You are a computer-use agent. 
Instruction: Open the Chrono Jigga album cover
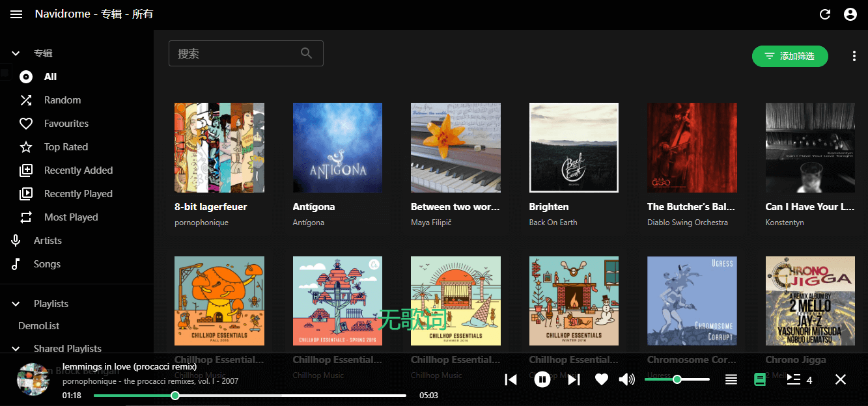[x=810, y=301]
